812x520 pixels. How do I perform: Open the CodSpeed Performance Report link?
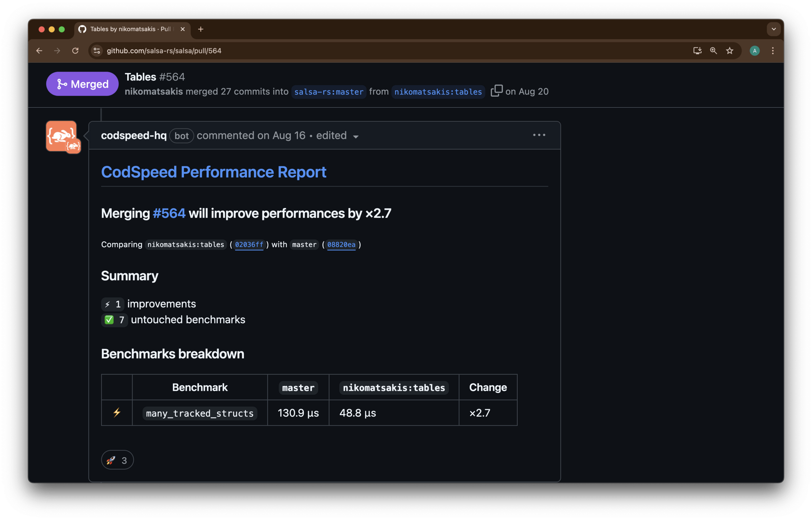click(x=213, y=172)
